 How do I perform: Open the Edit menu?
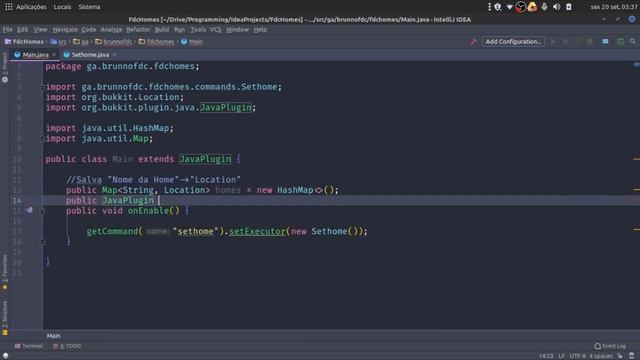pyautogui.click(x=22, y=29)
